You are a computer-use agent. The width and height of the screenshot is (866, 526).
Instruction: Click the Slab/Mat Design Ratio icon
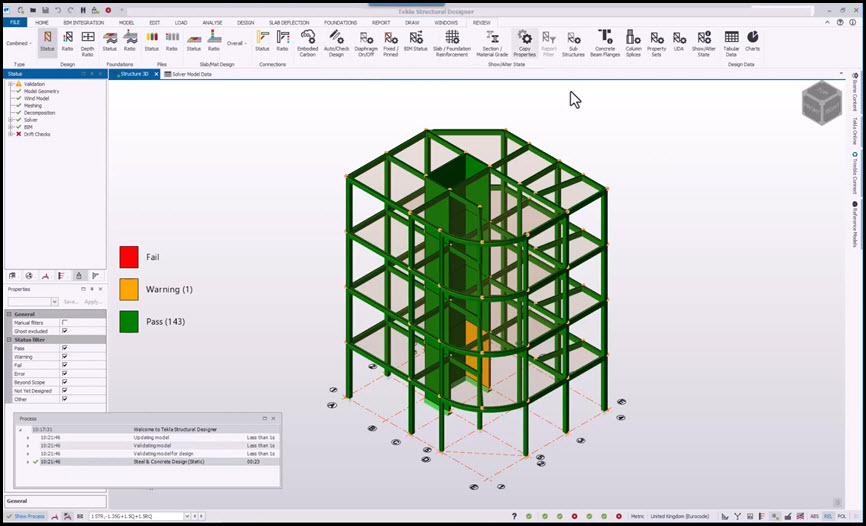[x=214, y=41]
